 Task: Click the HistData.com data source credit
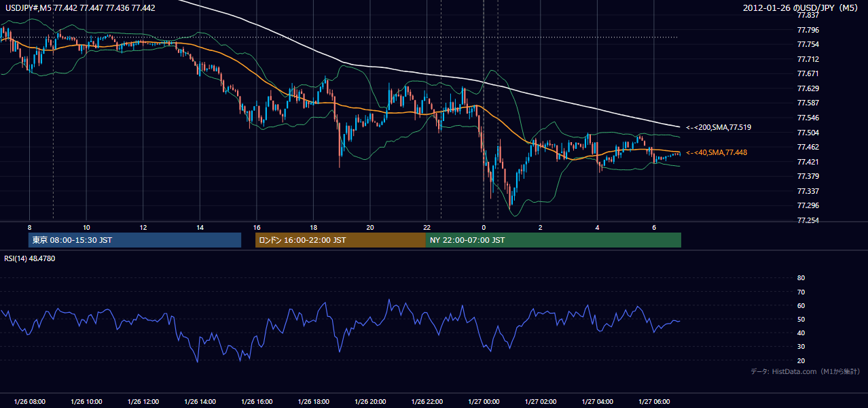click(x=805, y=371)
